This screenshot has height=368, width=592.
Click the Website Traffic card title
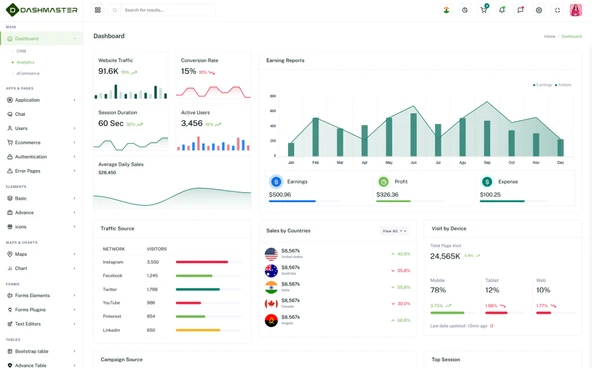[116, 60]
